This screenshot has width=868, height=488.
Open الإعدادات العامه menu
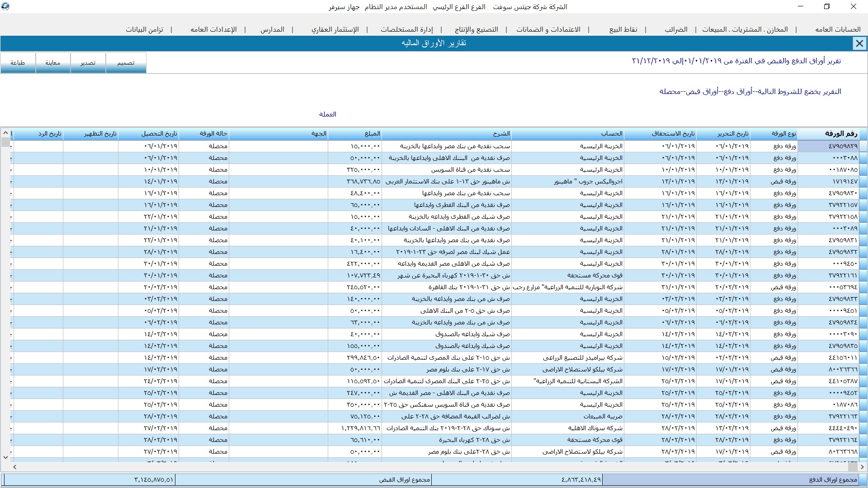tap(213, 29)
